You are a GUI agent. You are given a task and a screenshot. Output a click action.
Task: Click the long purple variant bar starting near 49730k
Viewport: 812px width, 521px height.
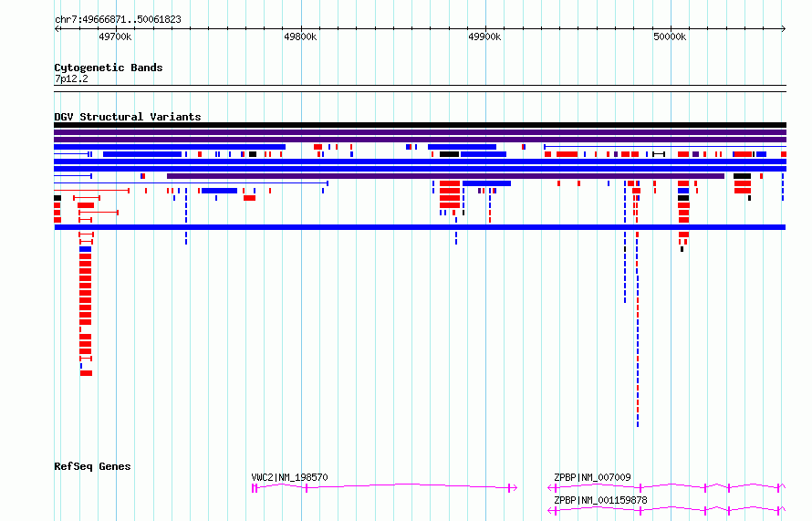[x=445, y=177]
